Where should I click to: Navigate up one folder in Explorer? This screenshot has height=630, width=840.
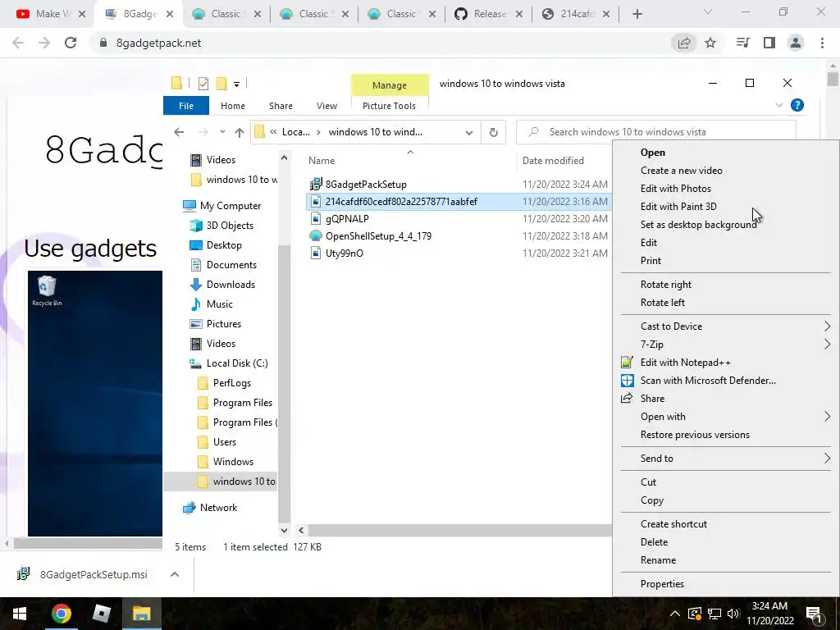coord(240,132)
